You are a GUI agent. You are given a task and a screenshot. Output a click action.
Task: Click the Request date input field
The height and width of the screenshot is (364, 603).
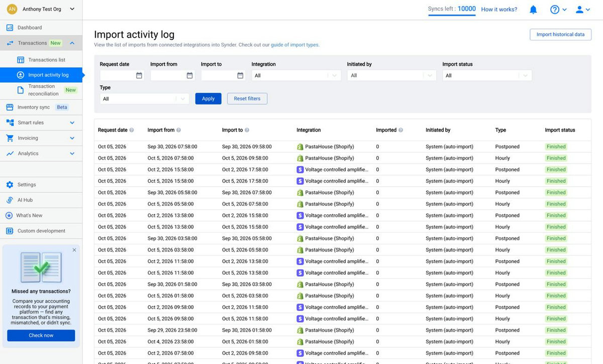(122, 75)
